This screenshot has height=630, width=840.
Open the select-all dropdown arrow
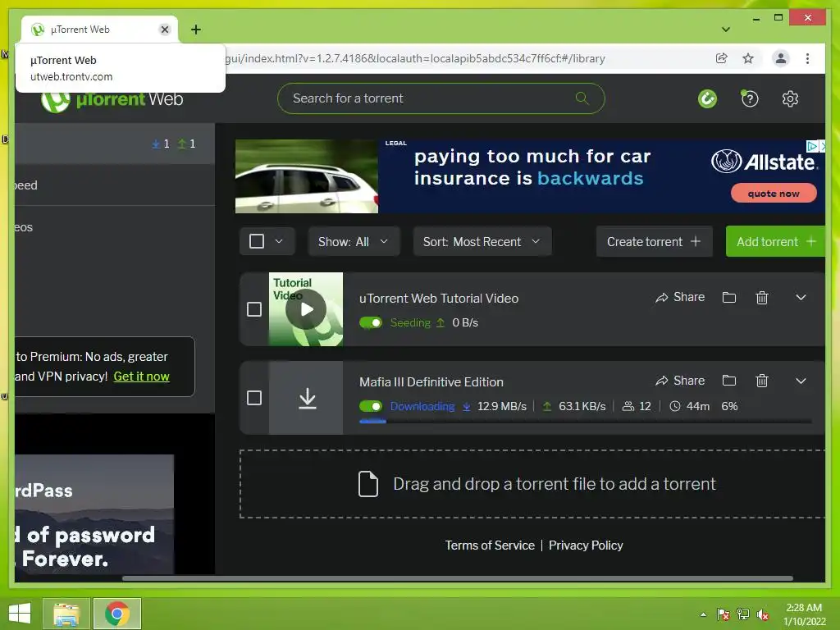tap(279, 241)
